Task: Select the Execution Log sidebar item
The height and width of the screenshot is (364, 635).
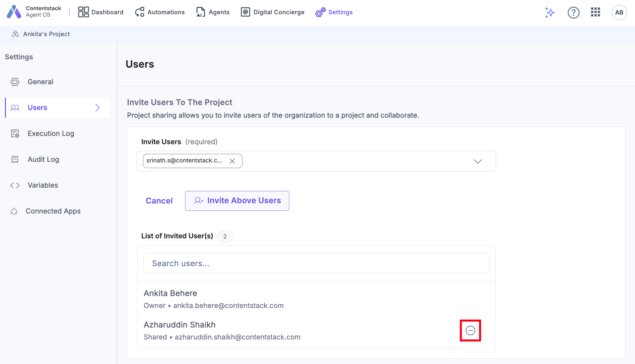Action: [x=50, y=133]
